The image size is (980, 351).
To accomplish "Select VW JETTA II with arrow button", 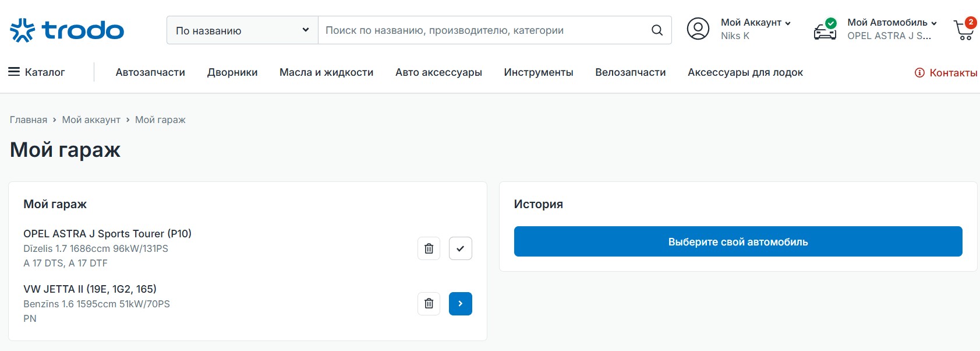I will click(460, 304).
